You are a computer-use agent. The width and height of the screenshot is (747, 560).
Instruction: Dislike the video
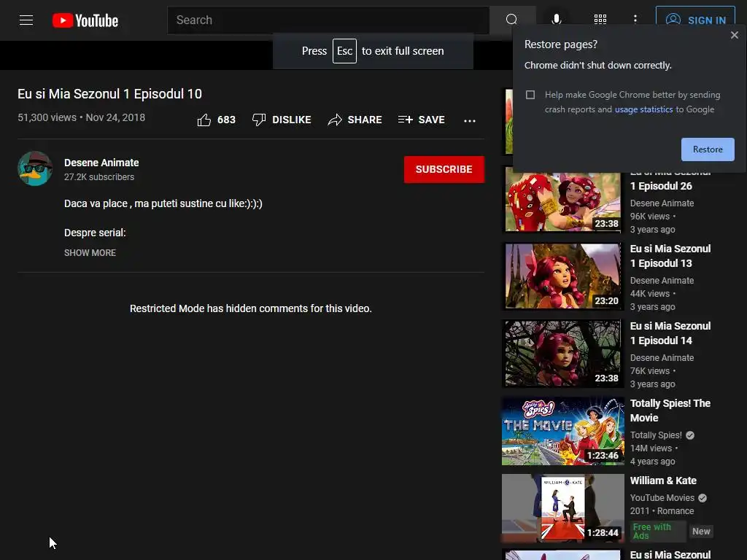coord(282,120)
